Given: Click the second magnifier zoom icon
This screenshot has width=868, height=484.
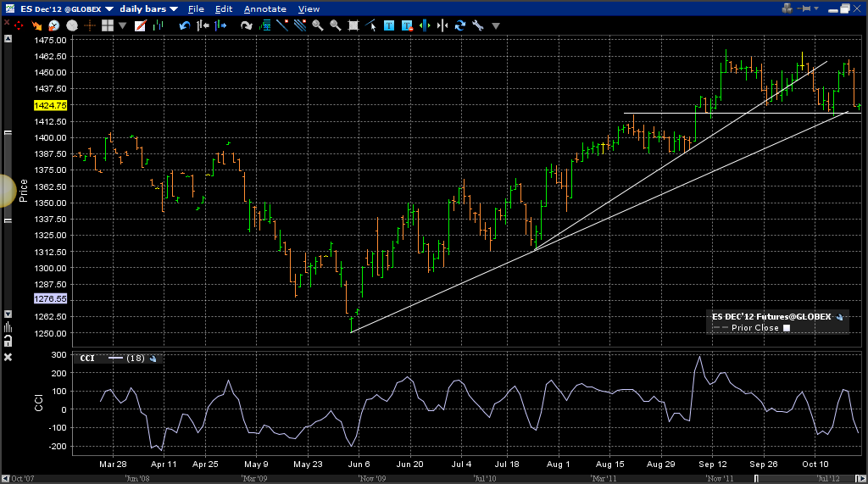Looking at the screenshot, I should pyautogui.click(x=336, y=25).
